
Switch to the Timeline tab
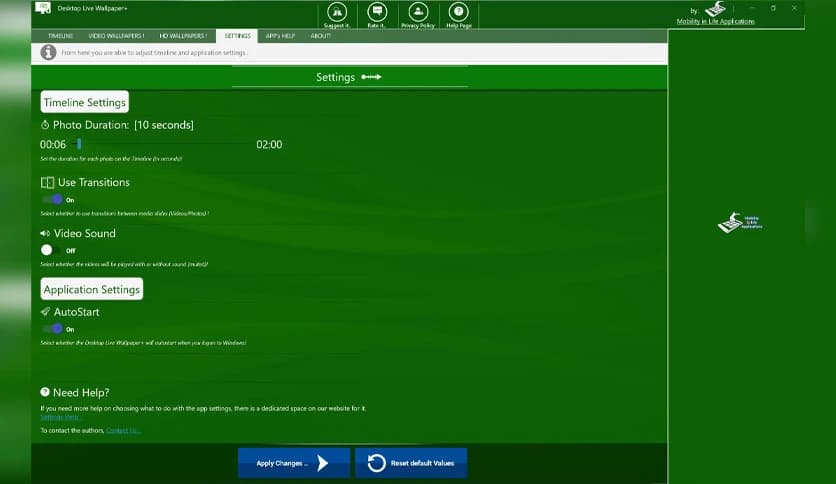click(x=60, y=36)
